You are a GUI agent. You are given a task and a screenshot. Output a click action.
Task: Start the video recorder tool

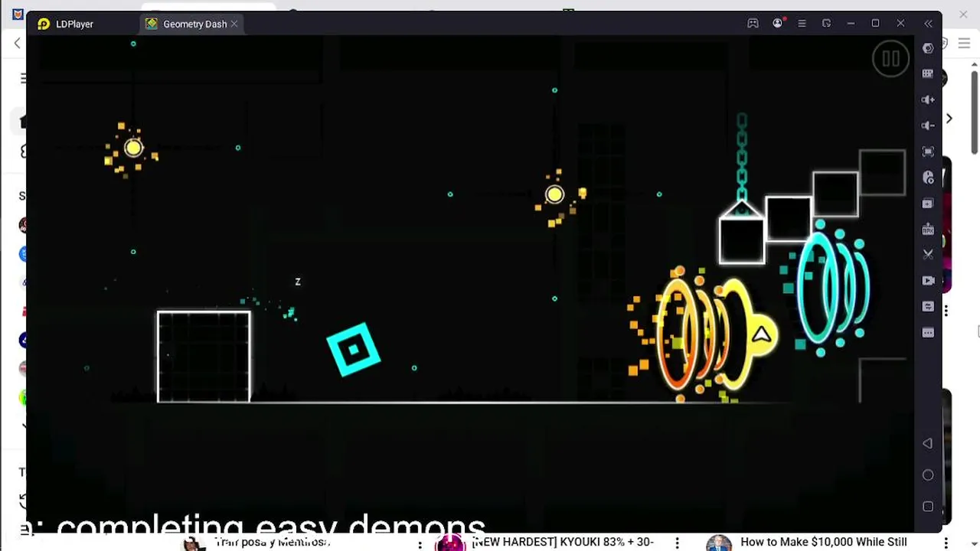point(929,281)
